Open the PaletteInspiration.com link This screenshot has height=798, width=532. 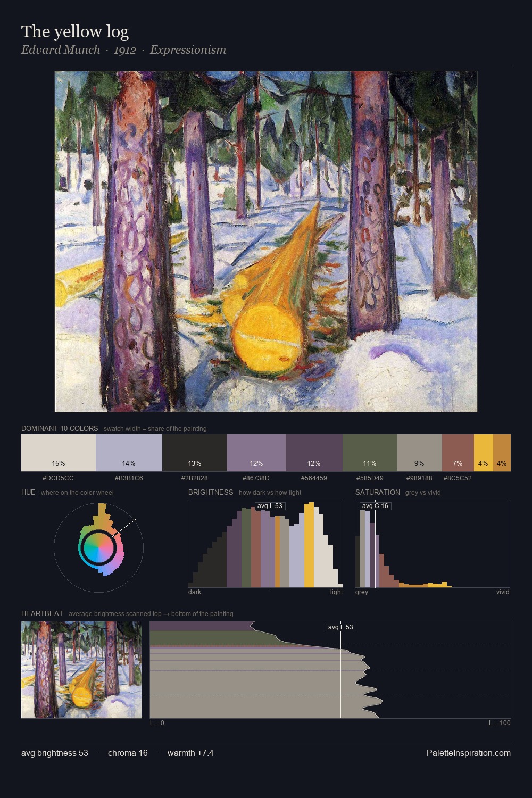pyautogui.click(x=469, y=753)
